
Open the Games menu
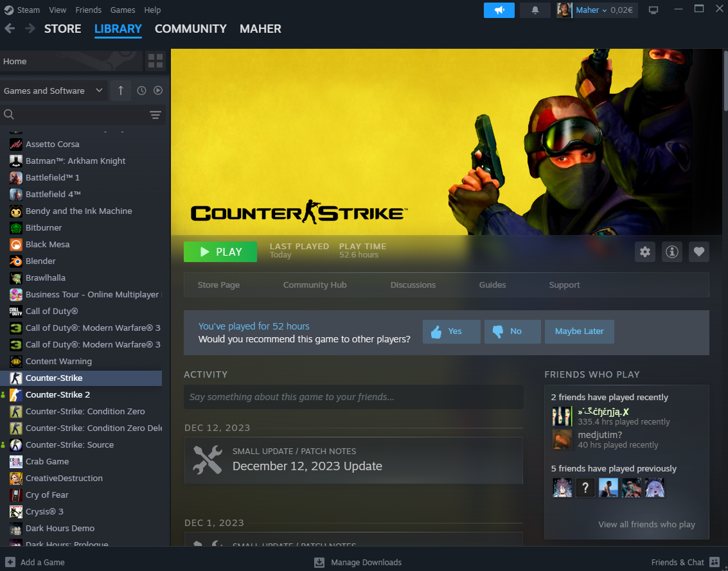click(x=123, y=10)
